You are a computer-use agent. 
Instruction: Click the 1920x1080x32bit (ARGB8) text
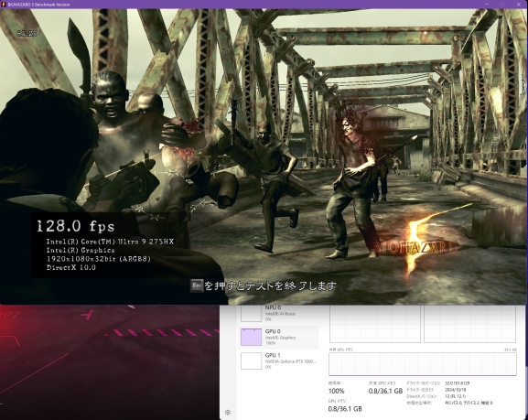pos(99,259)
